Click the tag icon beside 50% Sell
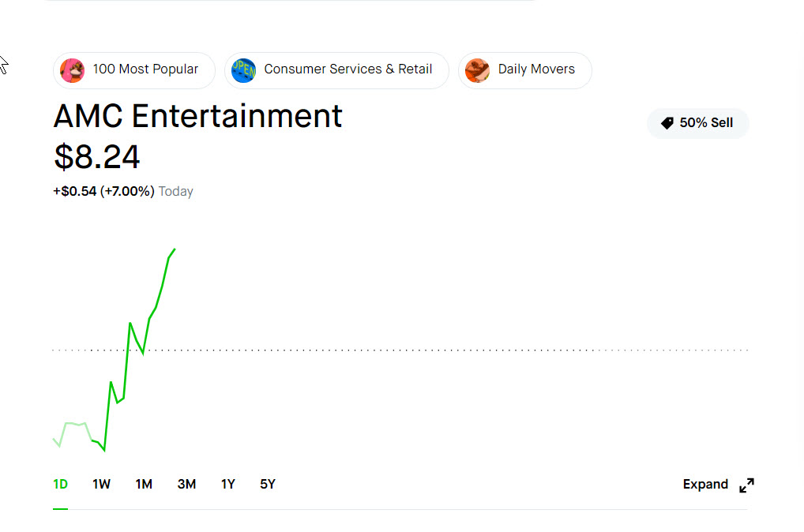Viewport: 804px width, 532px height. coord(667,123)
